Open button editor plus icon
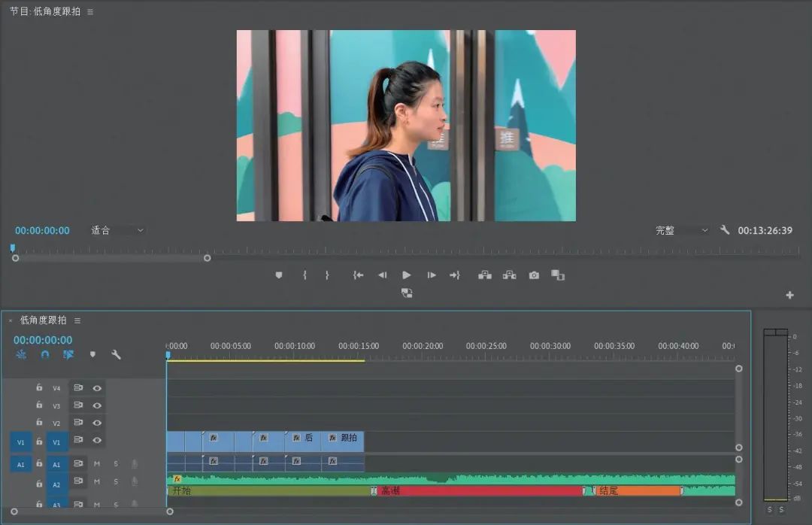Screen dimensions: 812x525 pyautogui.click(x=789, y=295)
